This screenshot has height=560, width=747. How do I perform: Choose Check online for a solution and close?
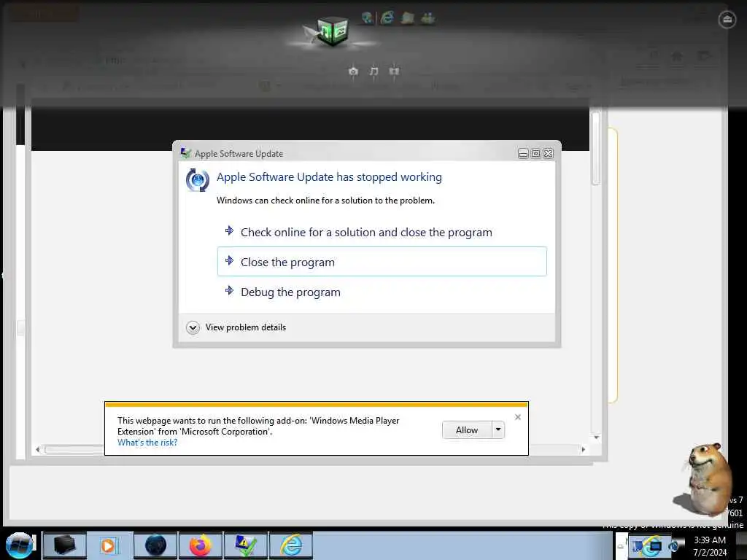[382, 232]
